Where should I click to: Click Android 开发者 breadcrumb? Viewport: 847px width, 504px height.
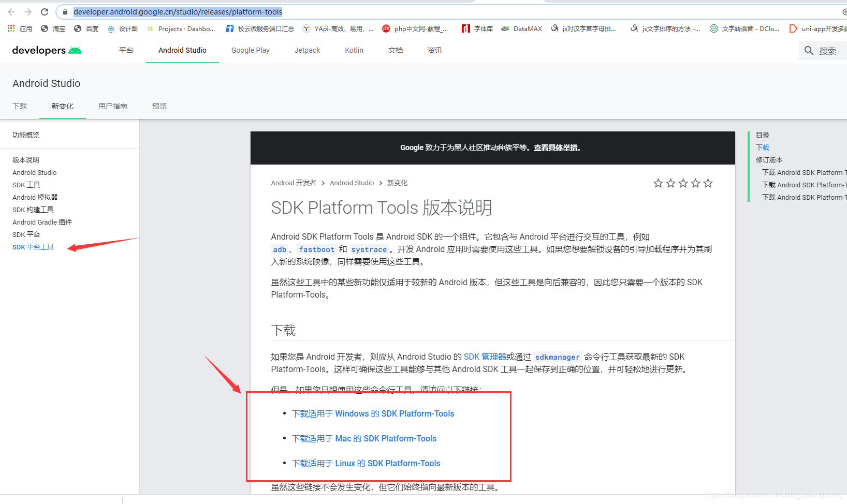[x=294, y=183]
